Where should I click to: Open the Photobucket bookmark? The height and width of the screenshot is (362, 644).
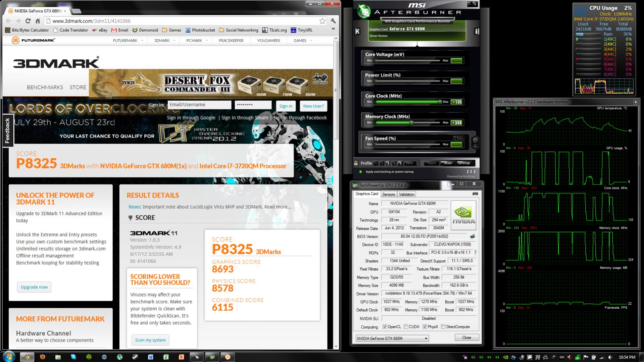click(200, 30)
